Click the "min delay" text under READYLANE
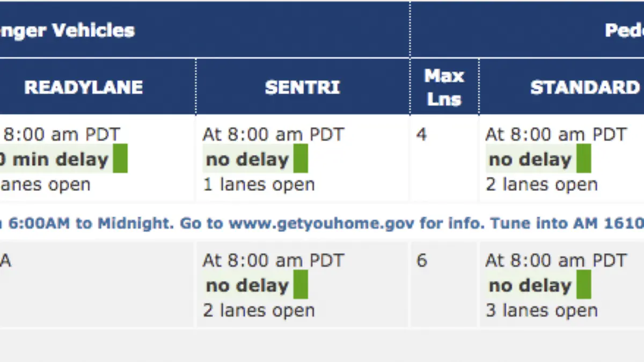This screenshot has width=644, height=362. [59, 159]
